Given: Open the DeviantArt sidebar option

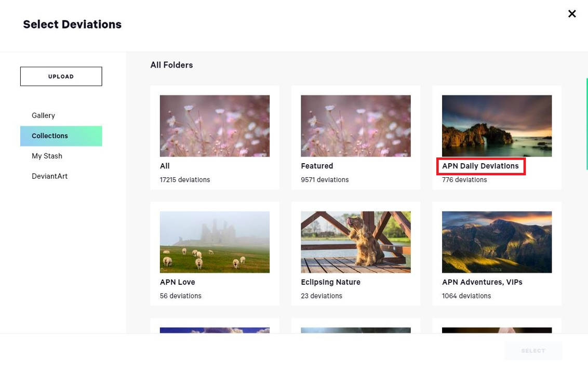Looking at the screenshot, I should (x=49, y=176).
